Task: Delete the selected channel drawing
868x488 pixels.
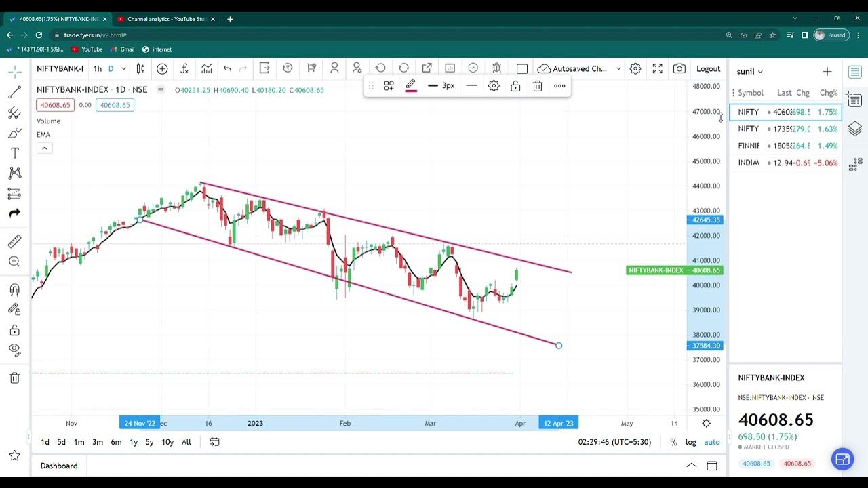Action: click(538, 86)
